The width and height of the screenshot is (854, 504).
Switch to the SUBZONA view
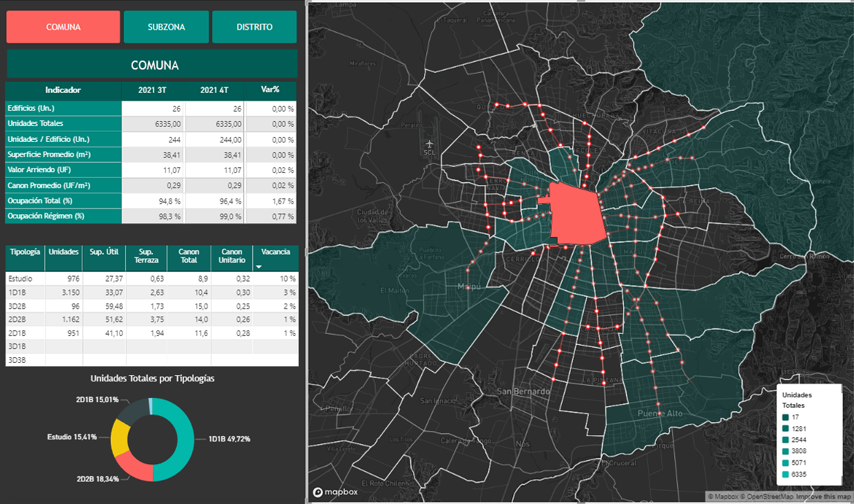[166, 27]
